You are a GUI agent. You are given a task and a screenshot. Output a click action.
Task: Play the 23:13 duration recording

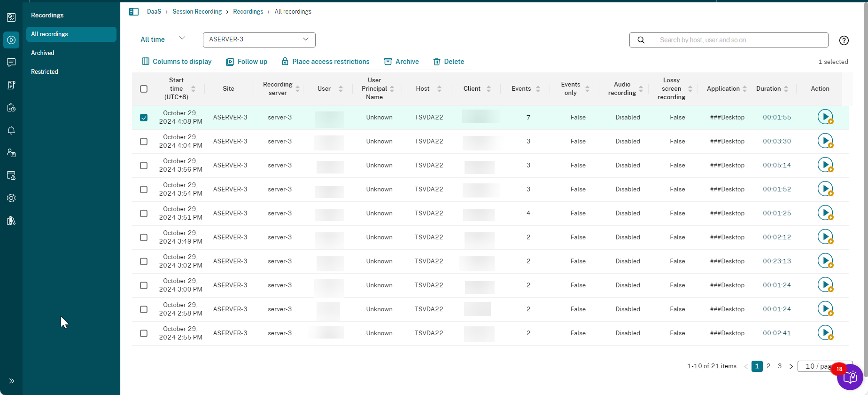tap(825, 261)
